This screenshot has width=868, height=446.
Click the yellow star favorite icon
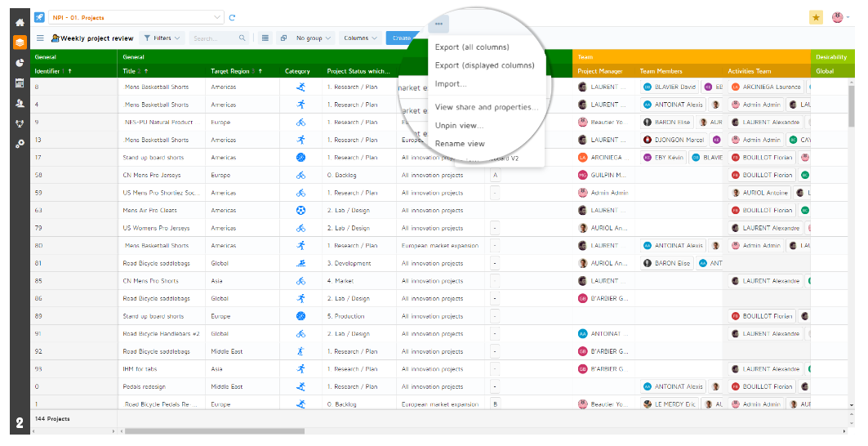816,17
